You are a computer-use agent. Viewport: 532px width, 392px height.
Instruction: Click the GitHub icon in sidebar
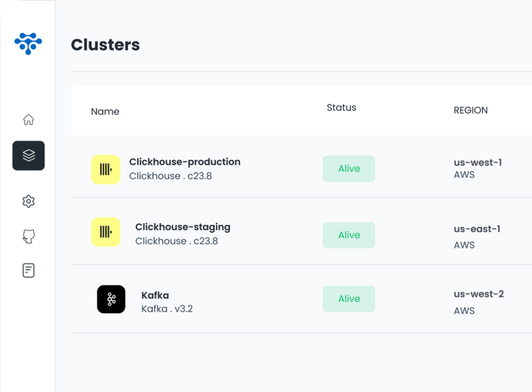pos(28,236)
